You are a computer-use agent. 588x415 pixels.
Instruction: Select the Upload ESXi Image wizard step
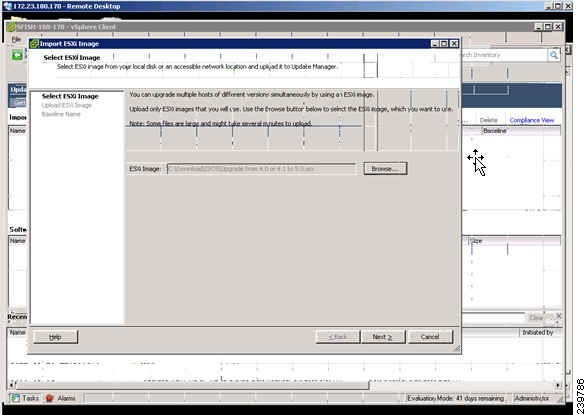[x=66, y=105]
